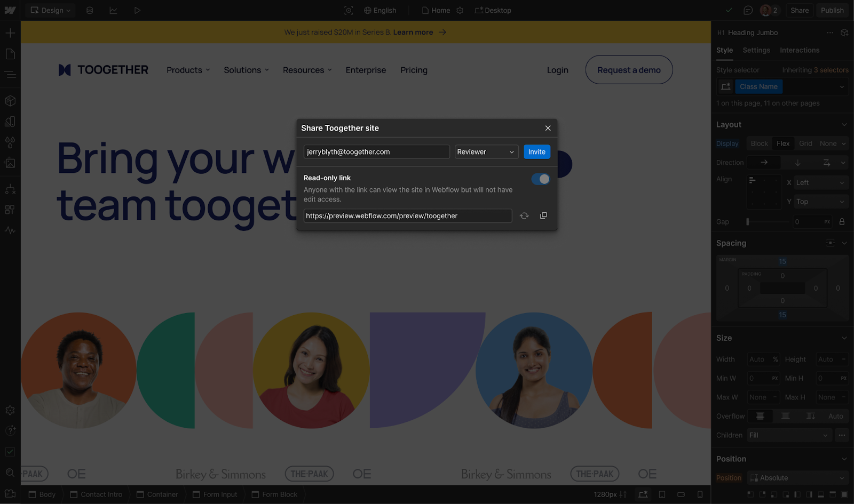
Task: Click the Request a demo button
Action: (x=629, y=70)
